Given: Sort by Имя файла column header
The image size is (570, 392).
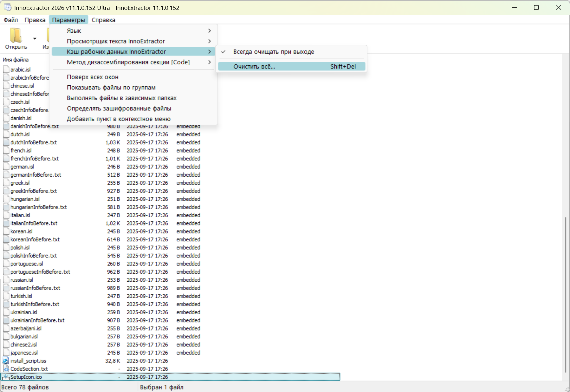Looking at the screenshot, I should [x=16, y=60].
